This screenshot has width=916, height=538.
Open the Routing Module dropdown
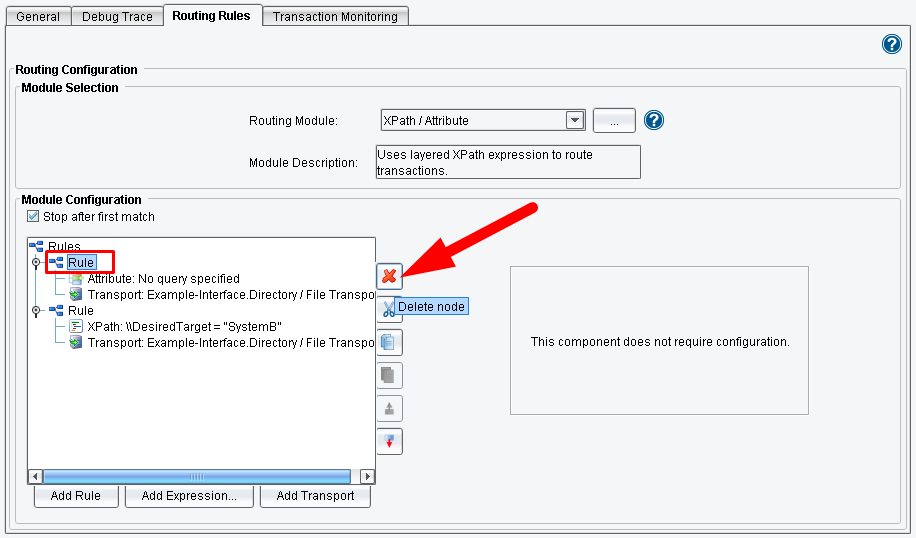click(574, 120)
